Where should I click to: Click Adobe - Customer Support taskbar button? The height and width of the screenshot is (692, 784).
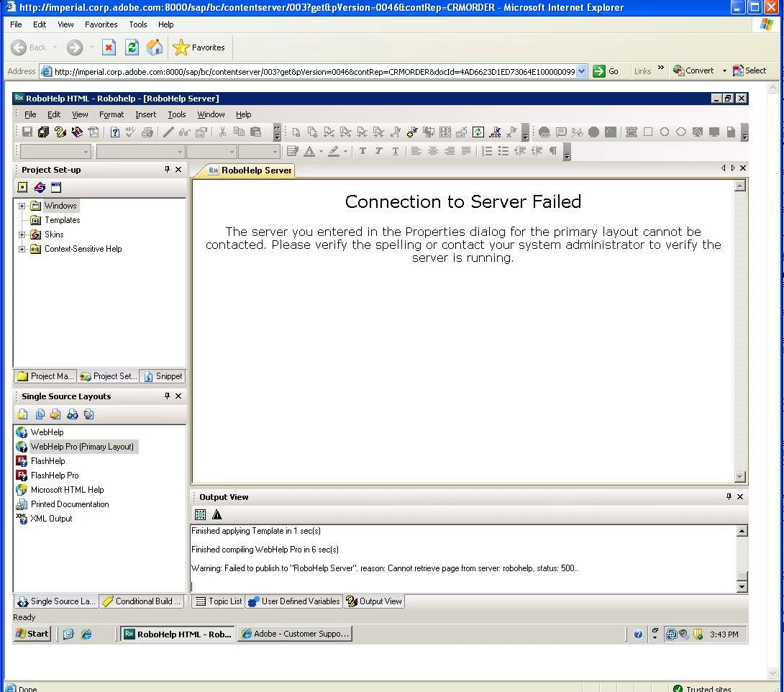pos(295,634)
